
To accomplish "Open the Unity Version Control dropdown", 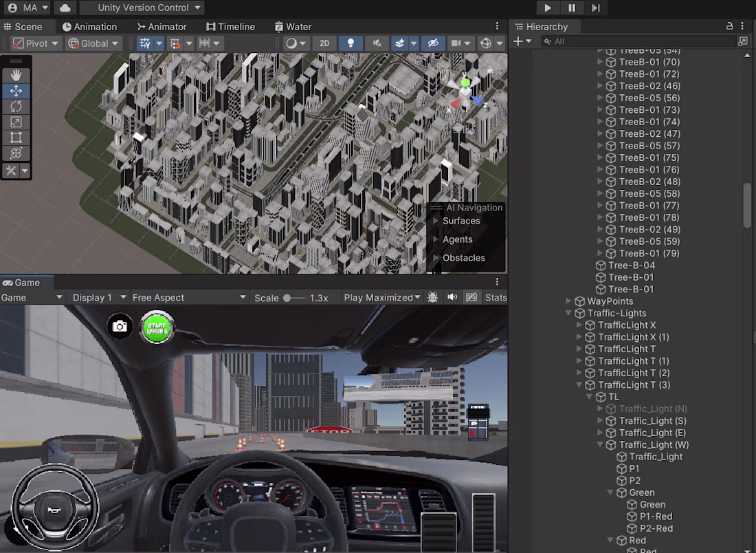I will [x=142, y=8].
